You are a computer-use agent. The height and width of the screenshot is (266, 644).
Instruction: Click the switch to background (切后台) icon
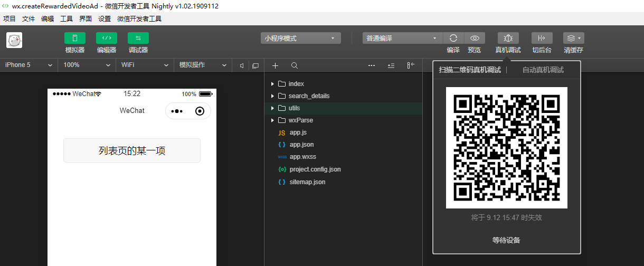pos(542,38)
